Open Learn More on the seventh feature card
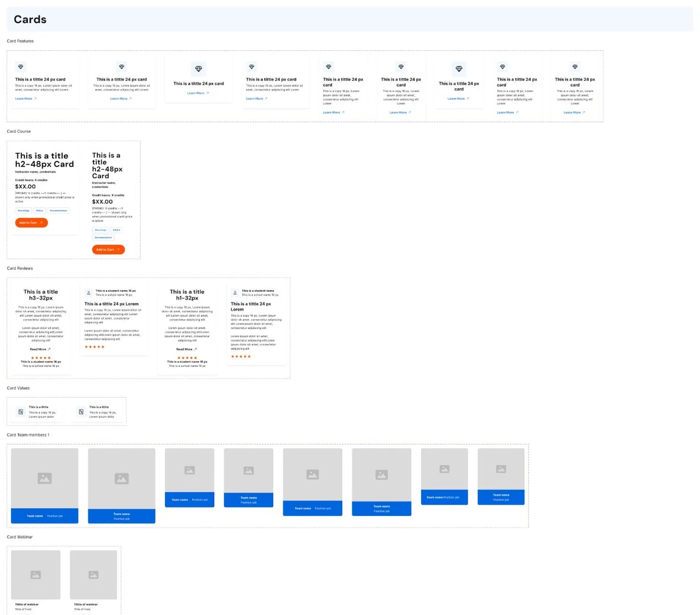This screenshot has height=615, width=700. [458, 99]
